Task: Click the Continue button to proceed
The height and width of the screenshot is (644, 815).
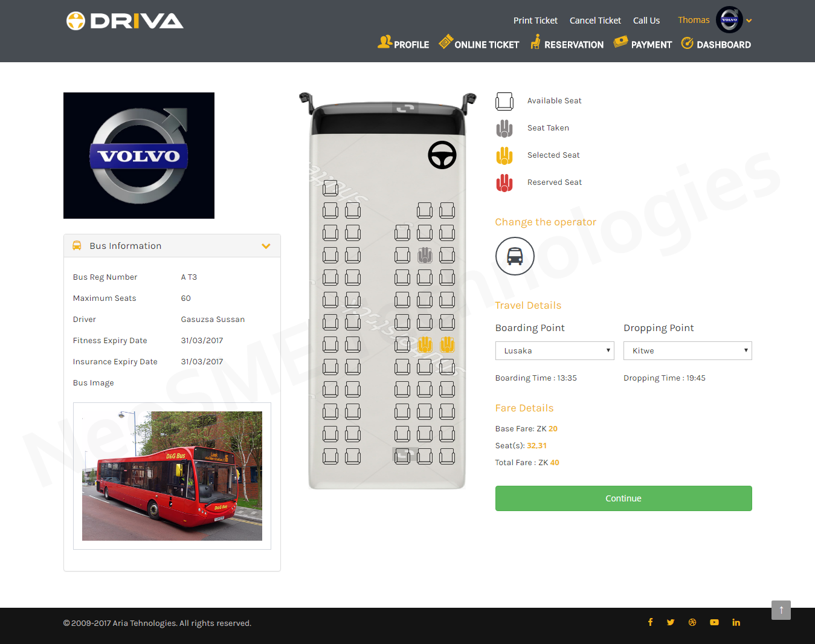Action: pyautogui.click(x=623, y=498)
